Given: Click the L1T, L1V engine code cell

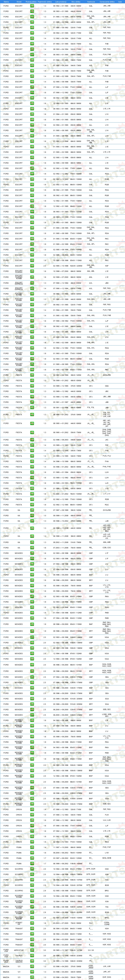Looking at the screenshot, I should (107, 494).
